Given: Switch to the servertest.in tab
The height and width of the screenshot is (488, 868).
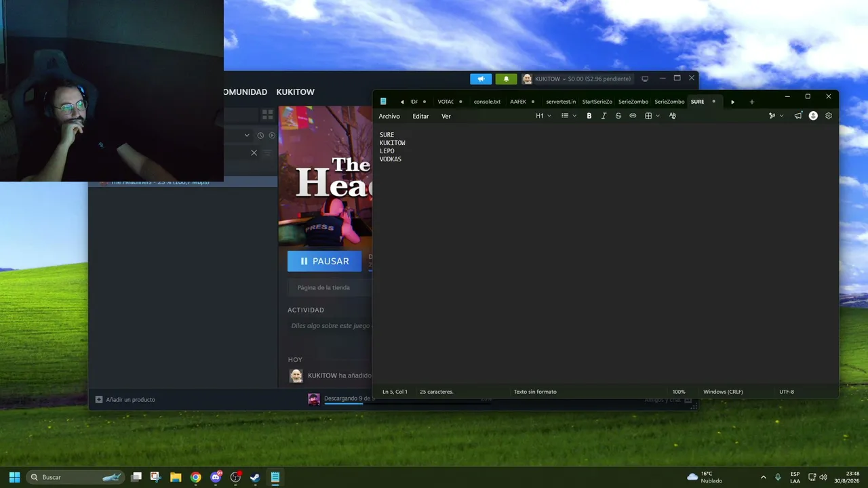Looking at the screenshot, I should click(x=561, y=102).
